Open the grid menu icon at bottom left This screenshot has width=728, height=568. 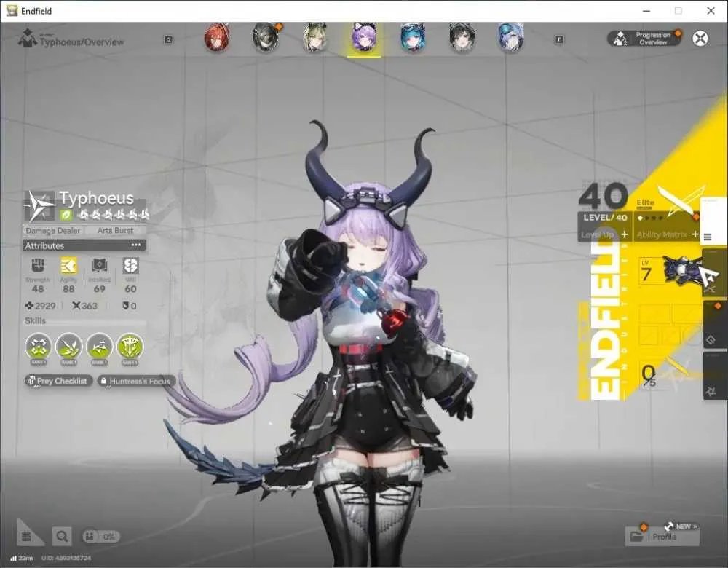pyautogui.click(x=26, y=537)
